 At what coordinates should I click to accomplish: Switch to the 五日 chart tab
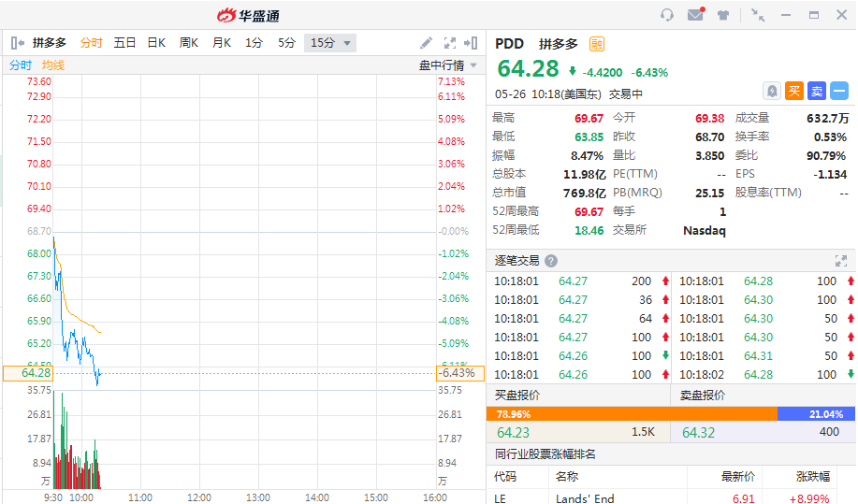pos(124,43)
